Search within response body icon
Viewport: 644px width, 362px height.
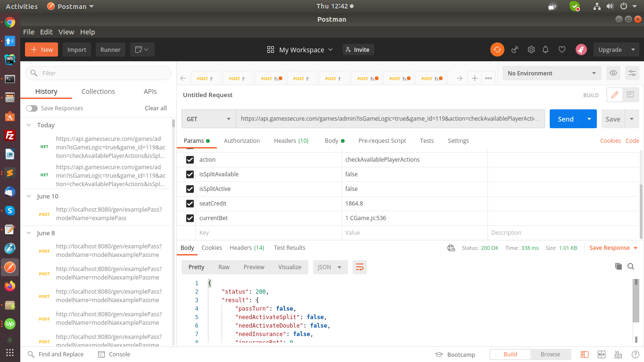coord(631,266)
